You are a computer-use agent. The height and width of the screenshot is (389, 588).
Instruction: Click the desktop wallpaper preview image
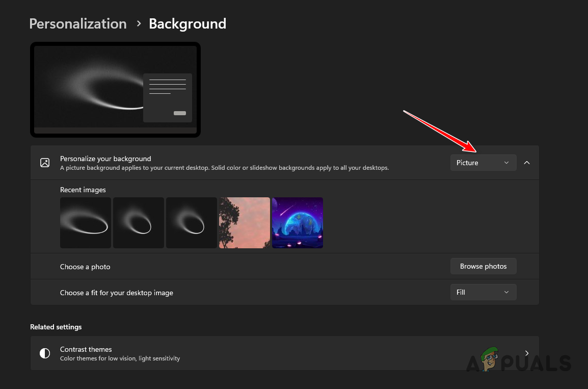point(115,90)
